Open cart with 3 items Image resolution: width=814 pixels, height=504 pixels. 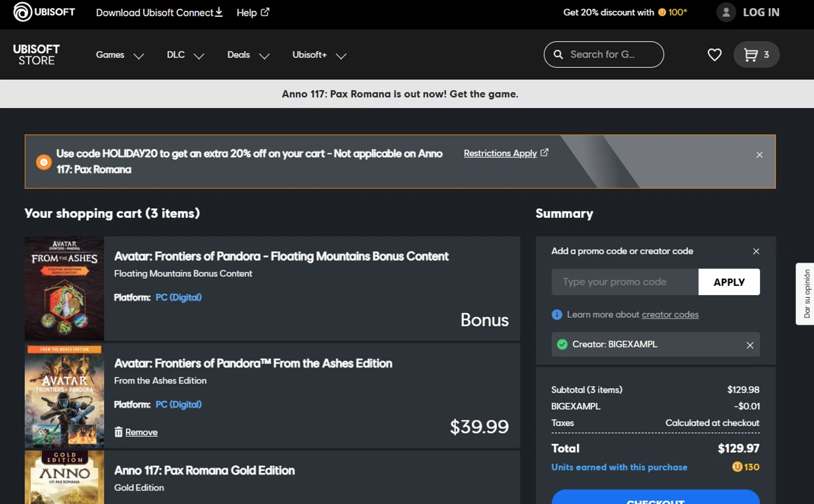tap(756, 54)
